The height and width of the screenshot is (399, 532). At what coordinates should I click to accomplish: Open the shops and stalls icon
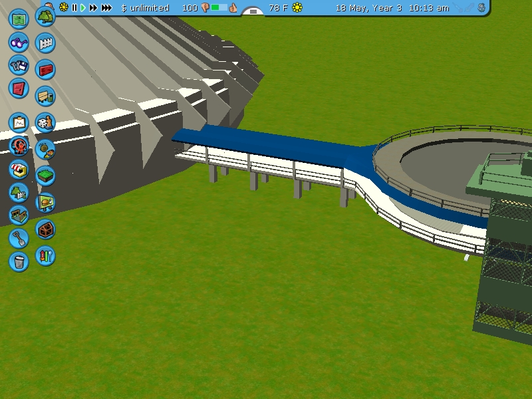pyautogui.click(x=19, y=170)
